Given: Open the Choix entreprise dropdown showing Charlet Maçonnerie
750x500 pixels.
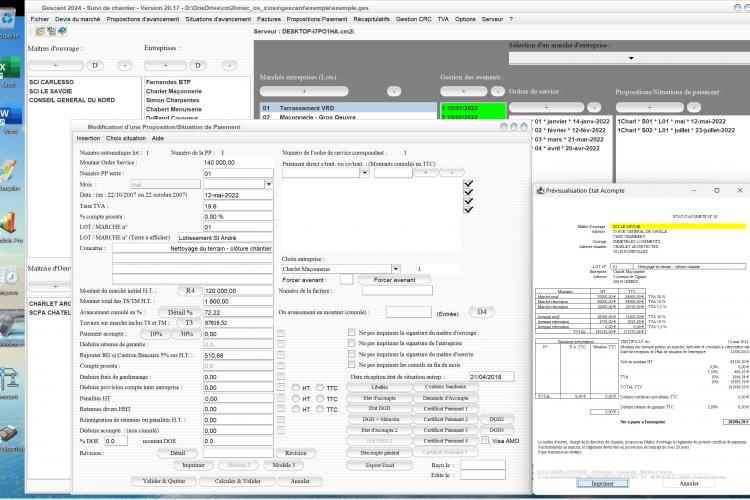Looking at the screenshot, I should click(x=396, y=269).
